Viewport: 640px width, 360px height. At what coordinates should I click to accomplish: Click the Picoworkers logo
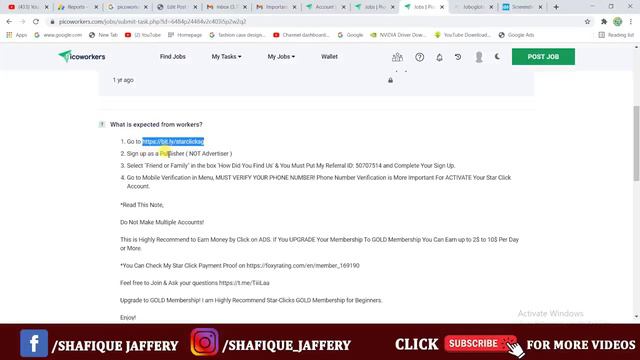coord(82,56)
